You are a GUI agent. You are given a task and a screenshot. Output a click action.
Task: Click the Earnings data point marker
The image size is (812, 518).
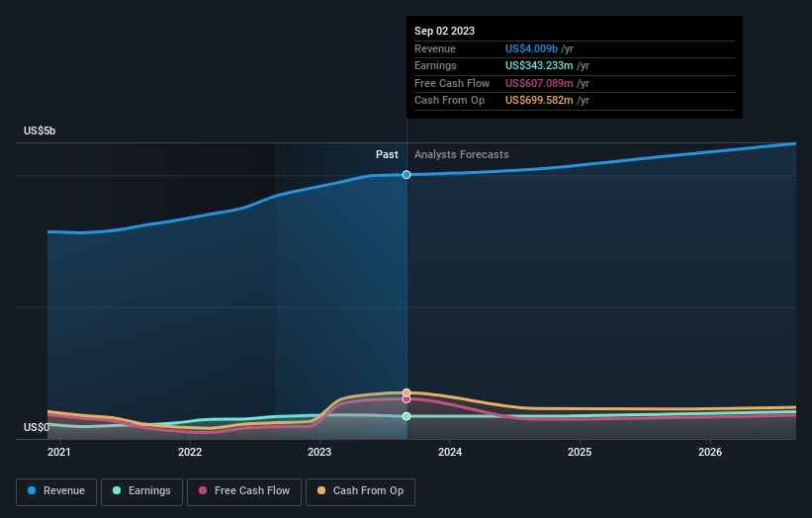click(406, 416)
